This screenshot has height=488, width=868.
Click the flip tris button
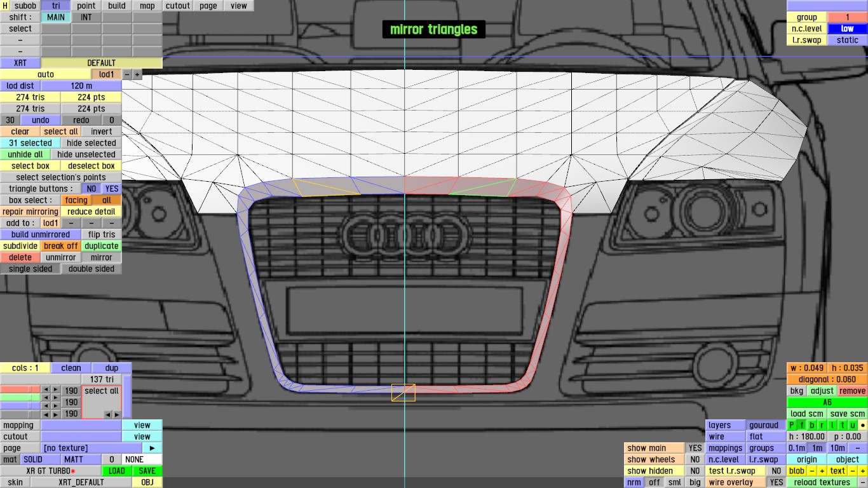(102, 234)
